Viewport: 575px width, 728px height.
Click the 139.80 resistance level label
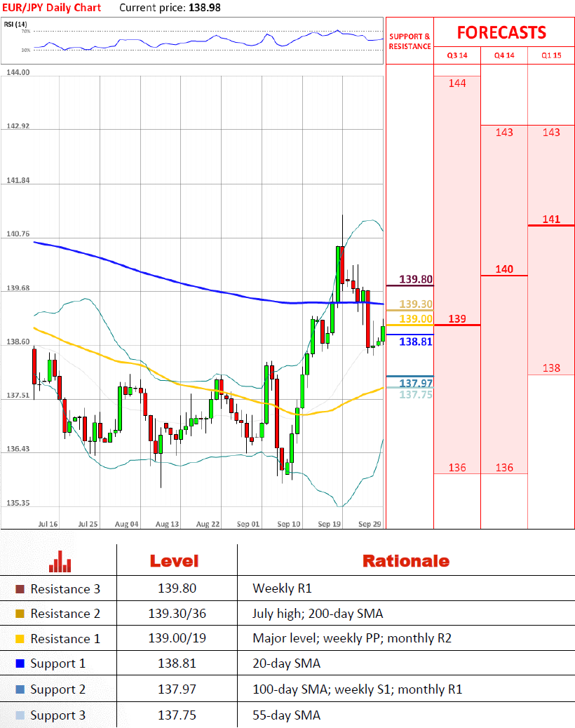(x=416, y=279)
